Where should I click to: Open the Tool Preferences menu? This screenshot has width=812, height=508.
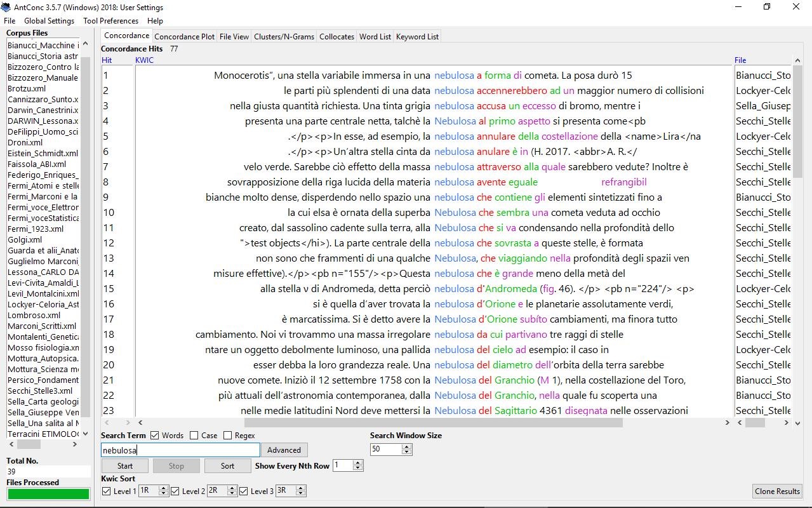110,21
